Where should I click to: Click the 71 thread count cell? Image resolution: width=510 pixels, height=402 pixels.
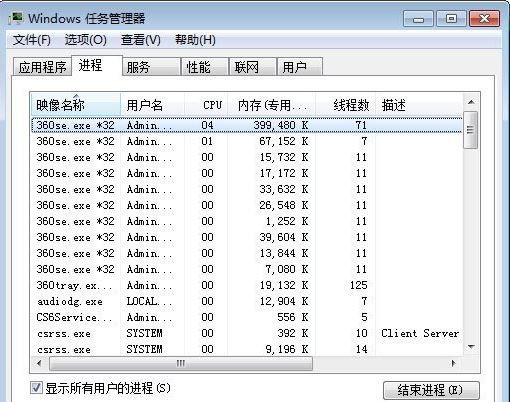pos(361,125)
